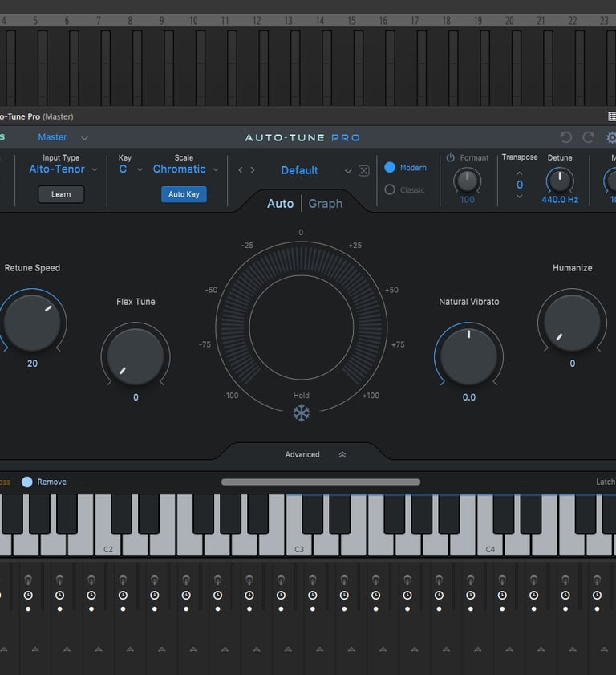Toggle the Remove keyboard edit option
Screen dimensions: 616x675
(x=27, y=482)
